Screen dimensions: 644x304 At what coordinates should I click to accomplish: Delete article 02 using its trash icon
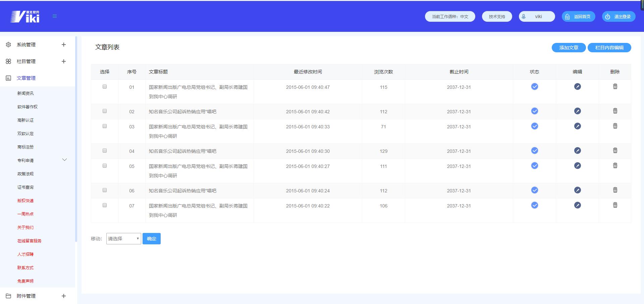[615, 111]
